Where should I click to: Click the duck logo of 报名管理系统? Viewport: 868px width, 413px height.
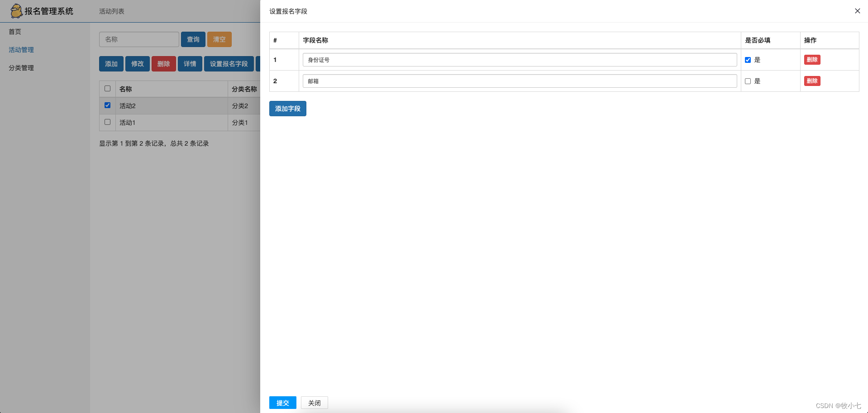16,11
